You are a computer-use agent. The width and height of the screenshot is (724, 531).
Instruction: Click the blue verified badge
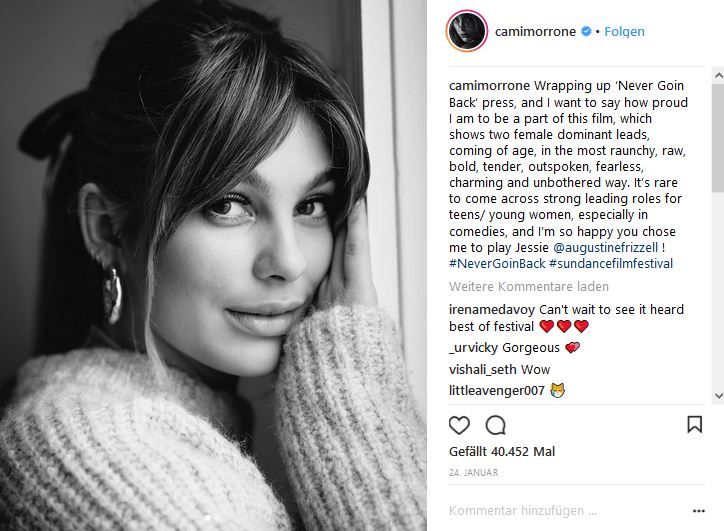tap(586, 31)
